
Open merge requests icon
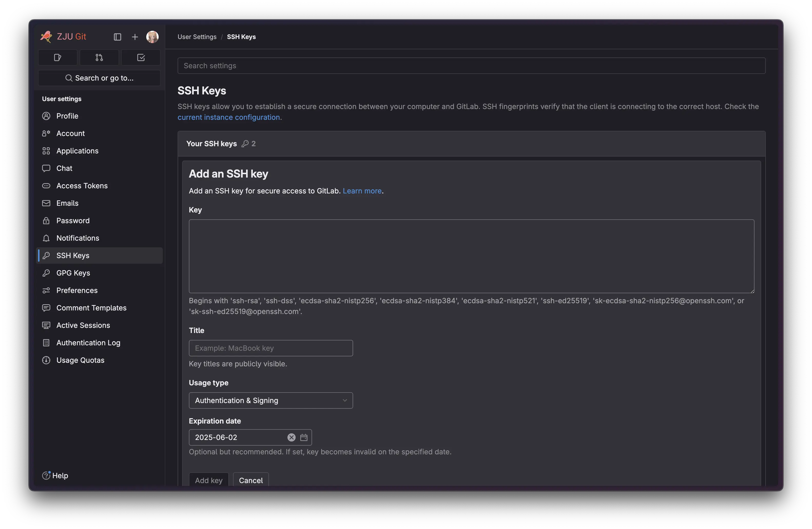(x=99, y=57)
